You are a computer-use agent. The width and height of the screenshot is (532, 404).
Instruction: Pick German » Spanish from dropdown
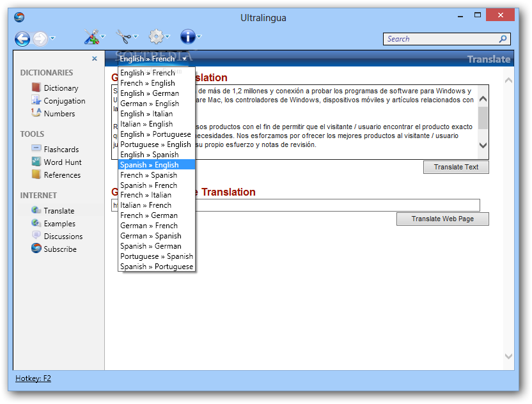[157, 235]
